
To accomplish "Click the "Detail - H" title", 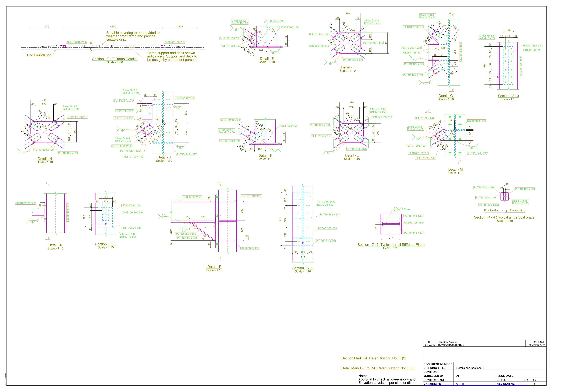I will click(45, 159).
